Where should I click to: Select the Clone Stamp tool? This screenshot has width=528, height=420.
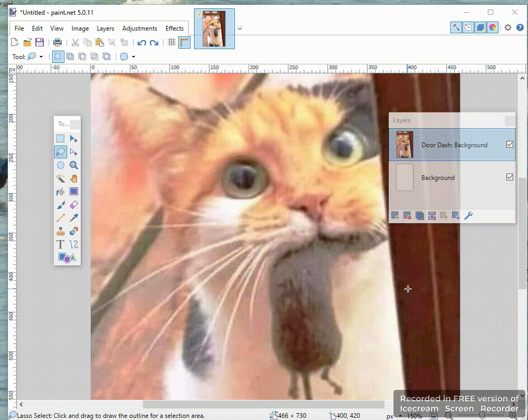[x=60, y=231]
